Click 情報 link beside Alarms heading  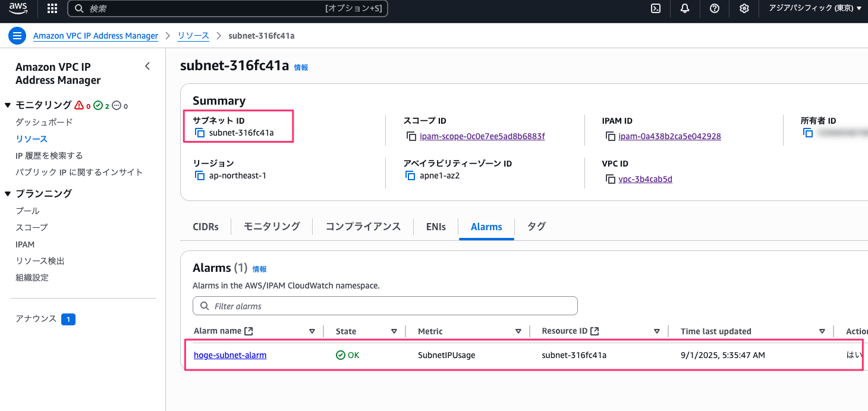coord(259,269)
